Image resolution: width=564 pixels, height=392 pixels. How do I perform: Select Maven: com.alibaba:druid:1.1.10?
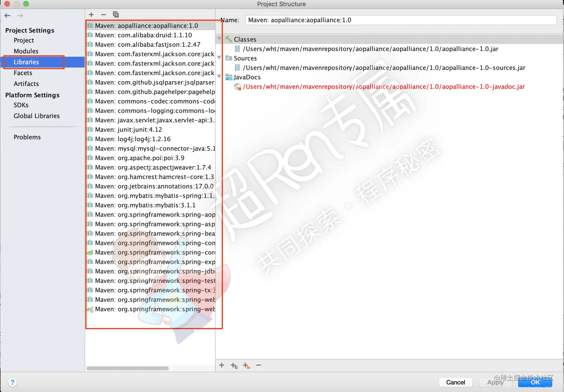click(151, 35)
